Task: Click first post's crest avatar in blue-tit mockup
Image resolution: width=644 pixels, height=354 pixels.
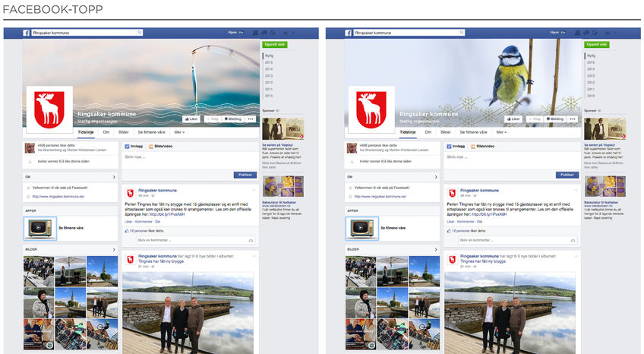Action: coord(452,193)
